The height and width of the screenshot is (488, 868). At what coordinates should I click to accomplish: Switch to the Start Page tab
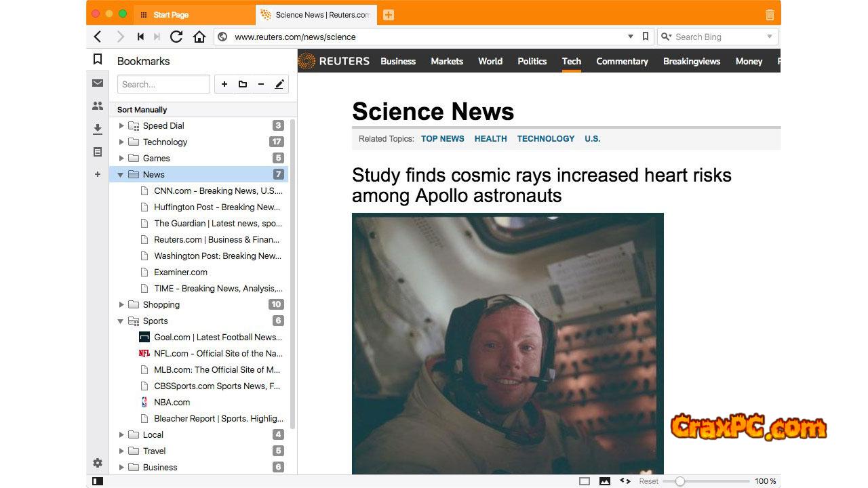(171, 14)
